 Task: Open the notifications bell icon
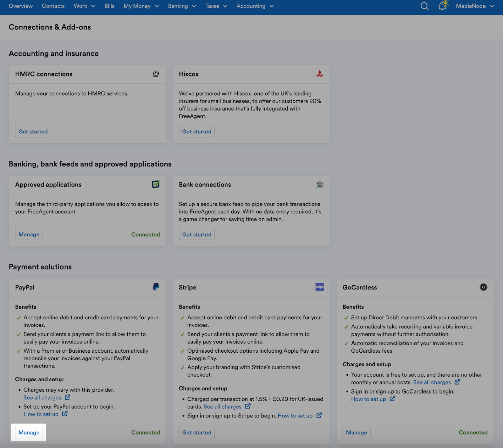tap(443, 6)
